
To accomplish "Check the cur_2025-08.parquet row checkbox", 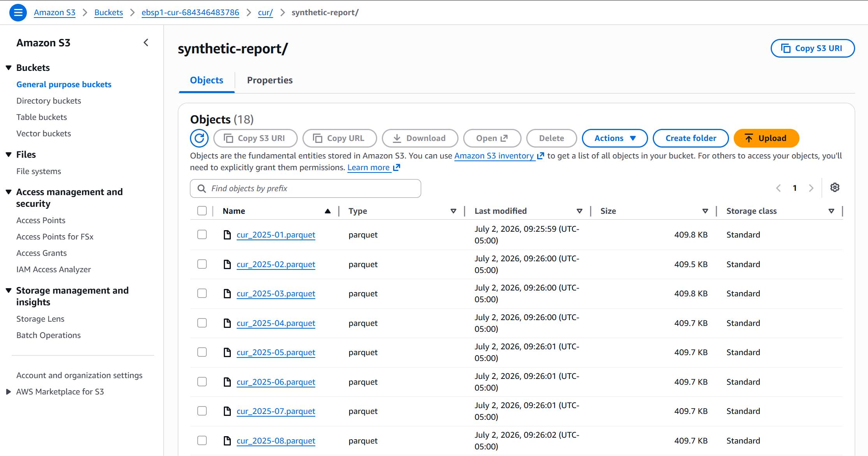I will [202, 440].
